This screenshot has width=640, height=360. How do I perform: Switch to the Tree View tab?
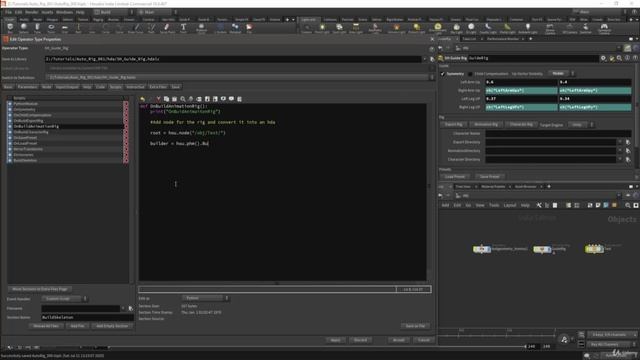463,187
